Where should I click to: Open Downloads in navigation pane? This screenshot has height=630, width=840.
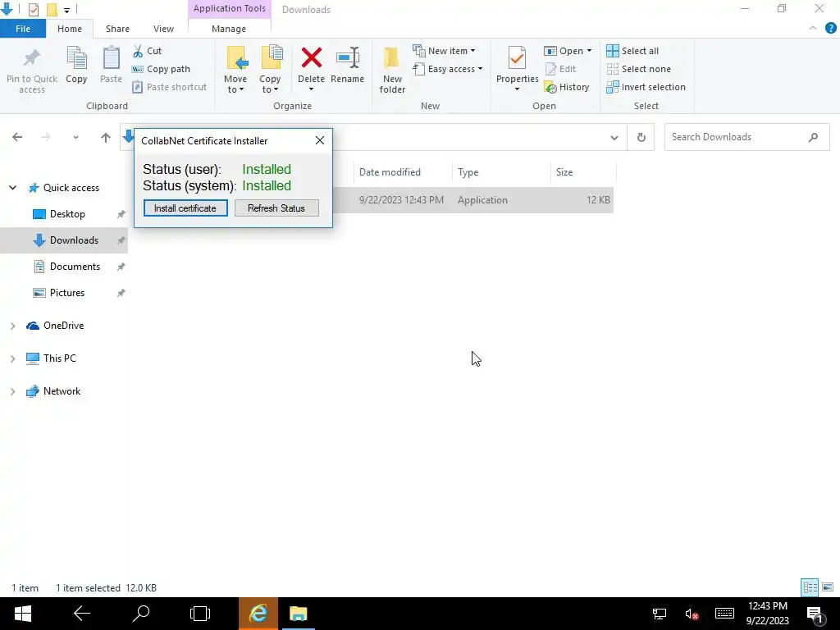[x=74, y=240]
